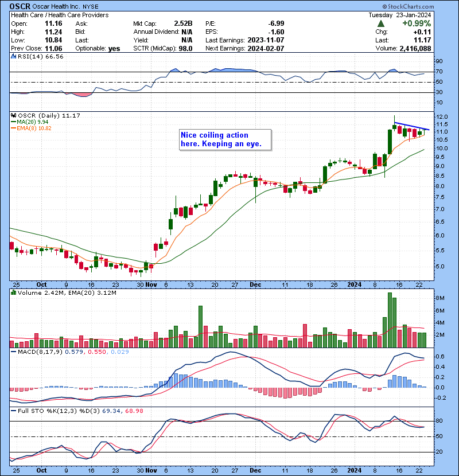Click the +0.99% percent change
459x476 pixels.
[417, 24]
